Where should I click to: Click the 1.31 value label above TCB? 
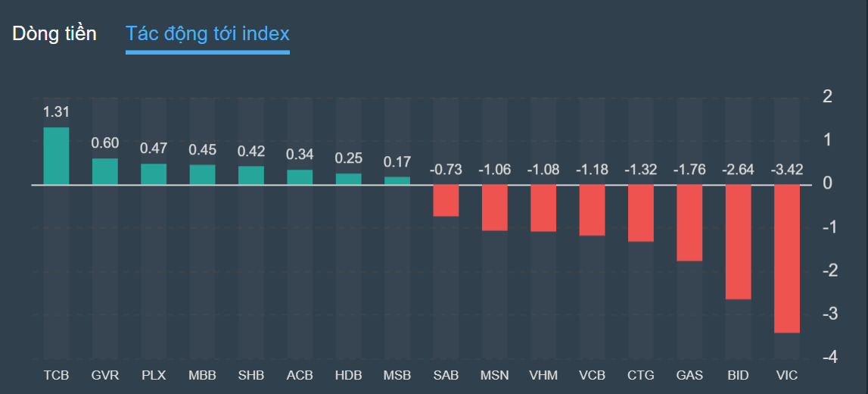click(56, 112)
